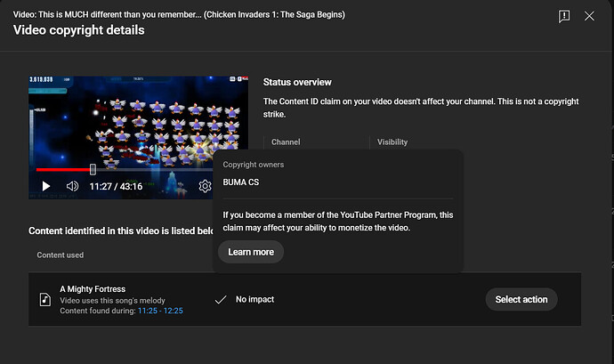Click the checkmark icon next to No impact
This screenshot has width=614, height=364.
tap(222, 300)
